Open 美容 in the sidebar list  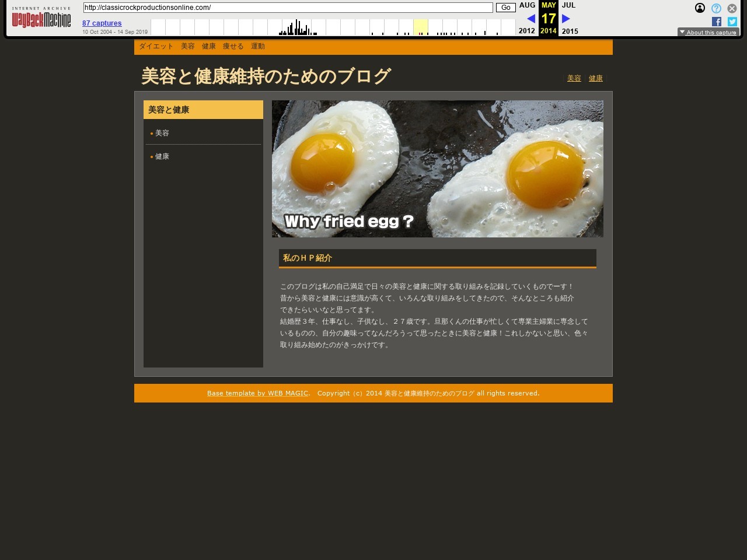click(162, 133)
